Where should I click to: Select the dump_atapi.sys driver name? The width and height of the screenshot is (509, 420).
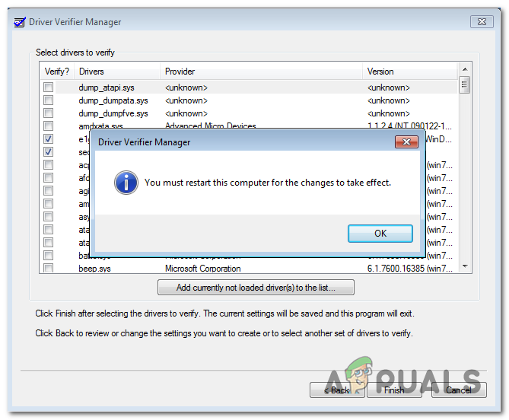pyautogui.click(x=107, y=87)
